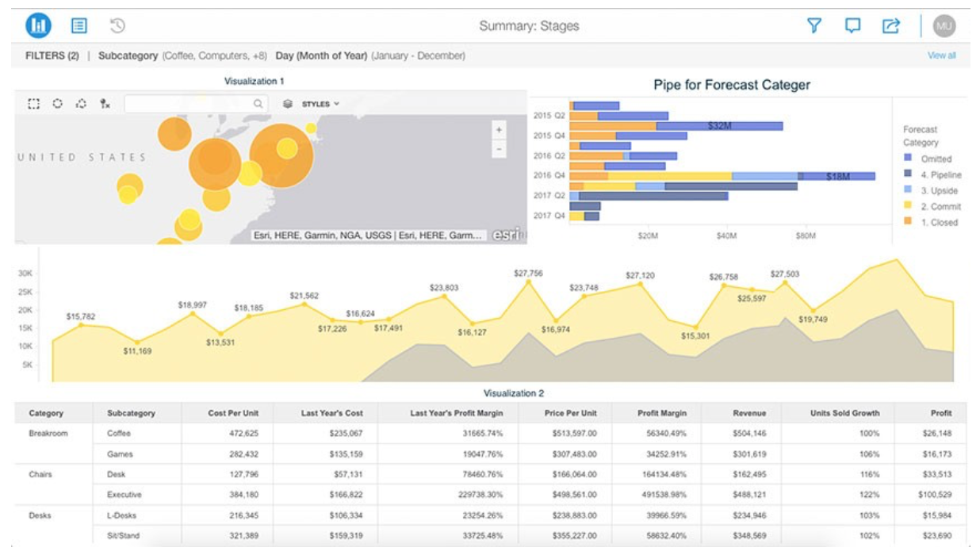Switch to the list view icon
The width and height of the screenshot is (980, 555).
tap(79, 26)
